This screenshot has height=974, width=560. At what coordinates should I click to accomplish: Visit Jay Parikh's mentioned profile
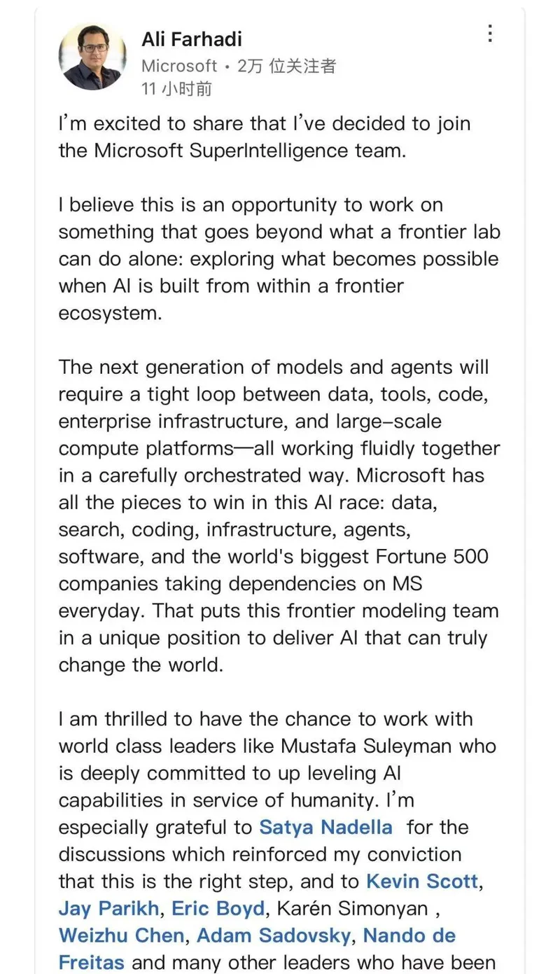109,908
